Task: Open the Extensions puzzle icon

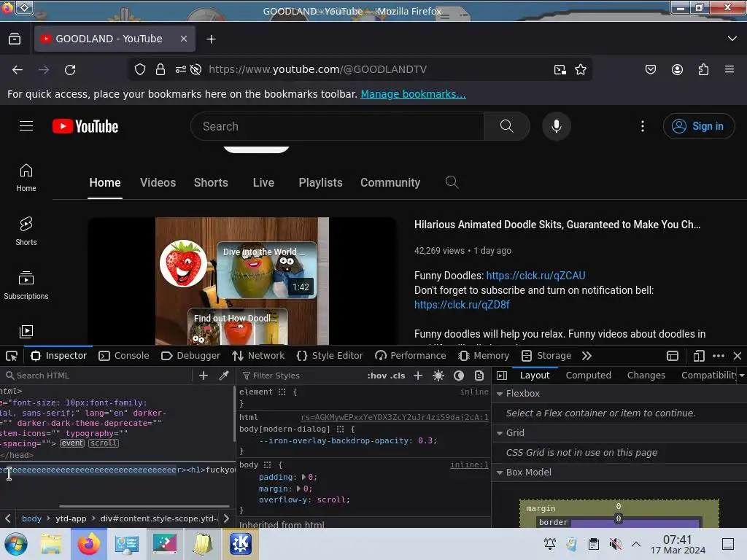Action: [x=703, y=69]
